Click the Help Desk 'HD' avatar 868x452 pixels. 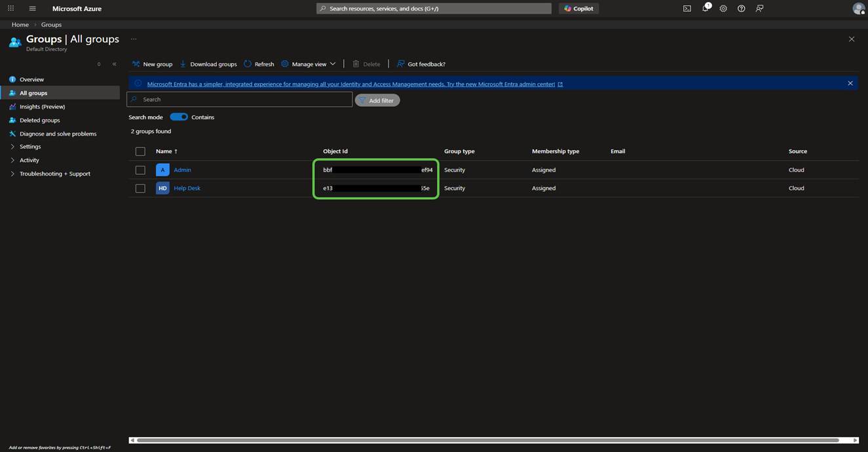click(x=162, y=188)
